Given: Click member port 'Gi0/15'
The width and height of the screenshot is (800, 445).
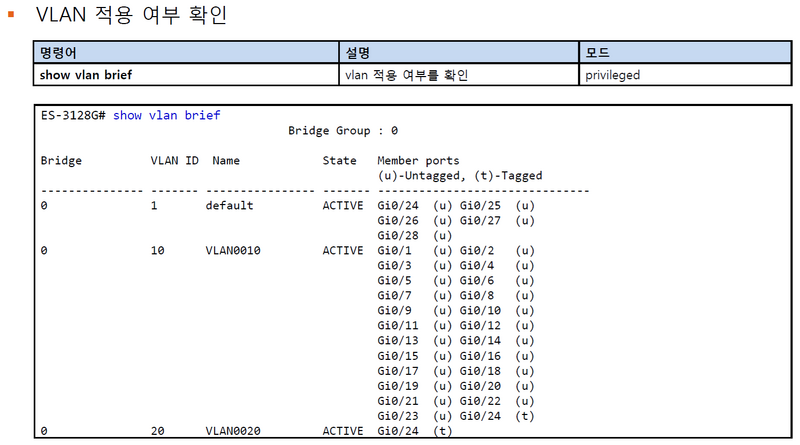Looking at the screenshot, I should (398, 356).
